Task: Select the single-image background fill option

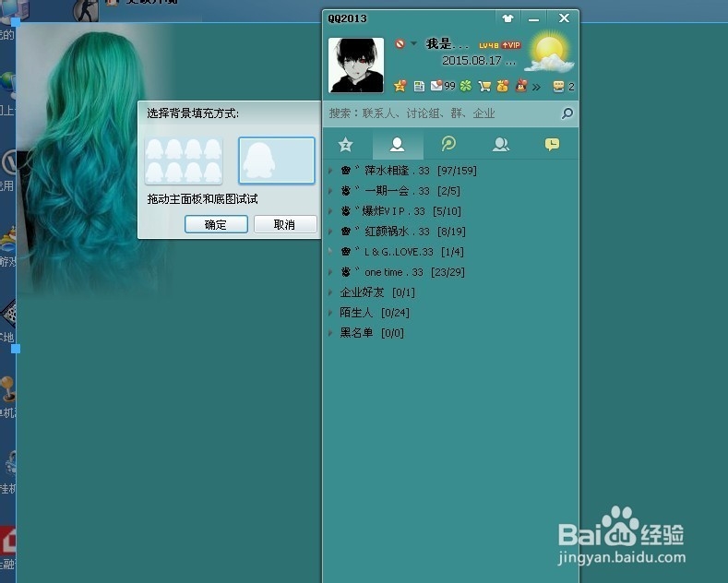Action: 277,161
